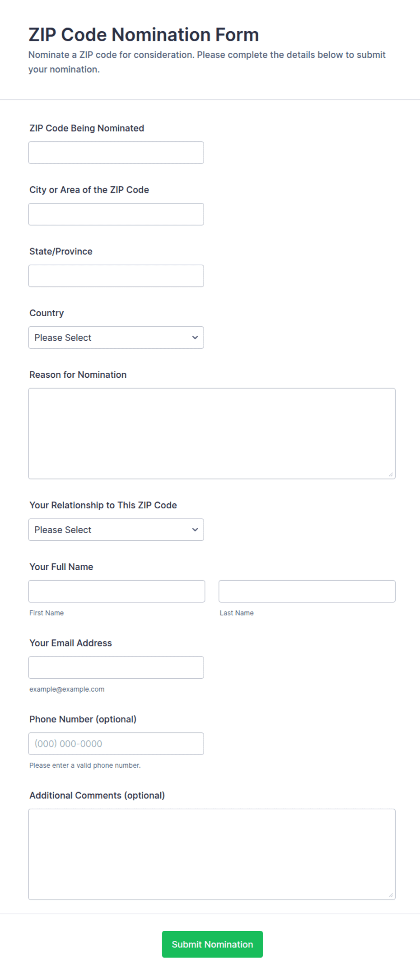This screenshot has height=980, width=420.
Task: Click inside Reason for Nomination textarea
Action: [212, 433]
